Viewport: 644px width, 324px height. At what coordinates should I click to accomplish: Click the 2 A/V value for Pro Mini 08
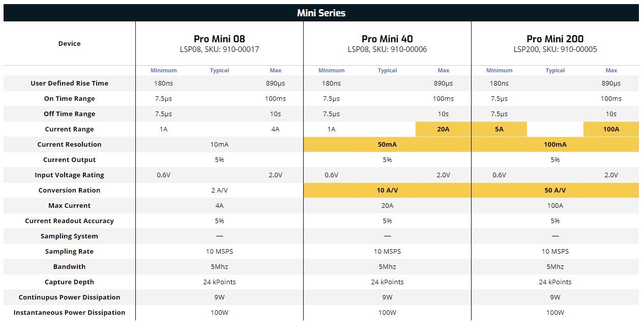(219, 190)
